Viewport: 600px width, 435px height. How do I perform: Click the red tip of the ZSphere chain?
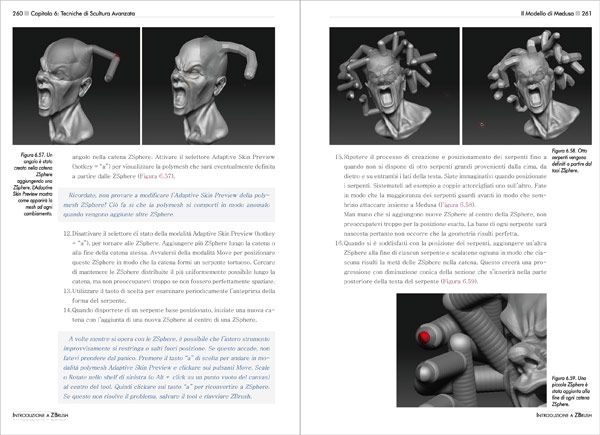click(117, 56)
